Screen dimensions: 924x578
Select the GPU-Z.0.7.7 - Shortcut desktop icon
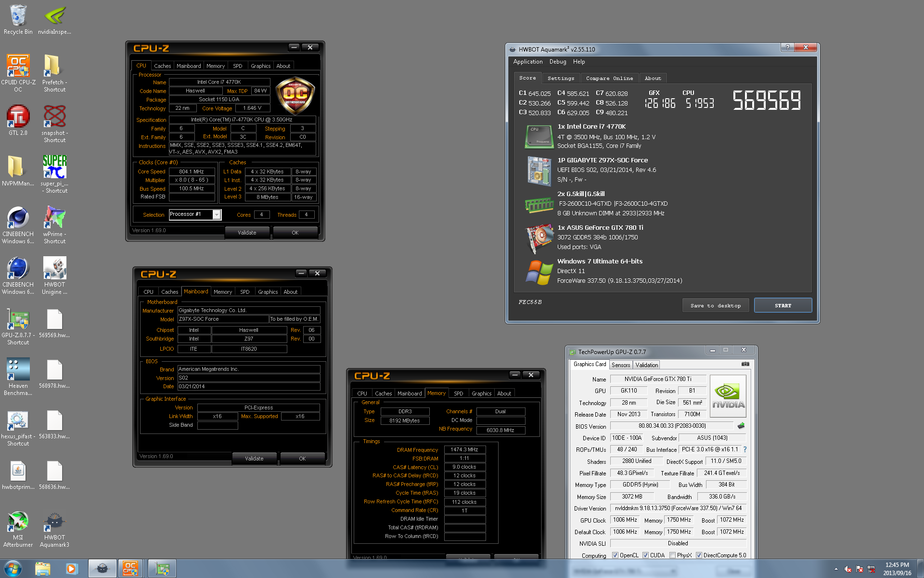[18, 326]
